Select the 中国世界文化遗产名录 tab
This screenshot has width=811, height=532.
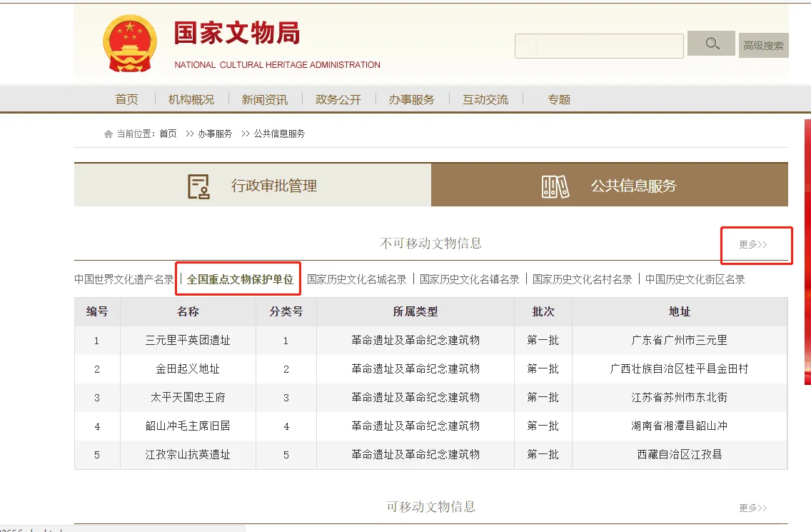click(124, 279)
